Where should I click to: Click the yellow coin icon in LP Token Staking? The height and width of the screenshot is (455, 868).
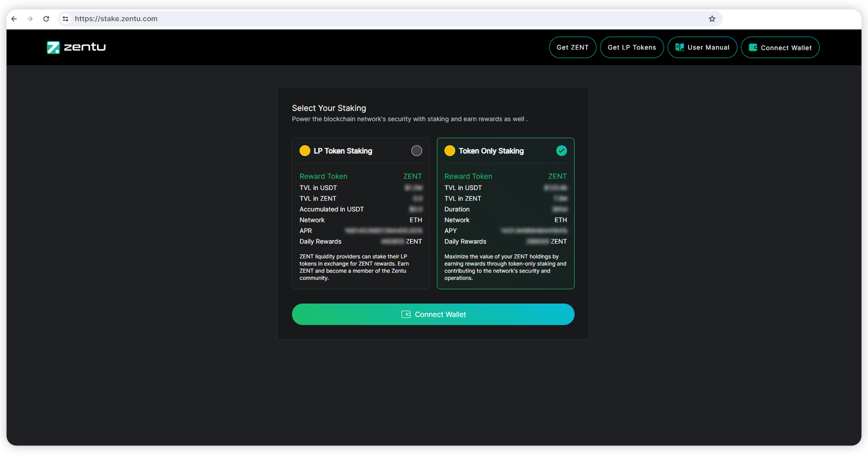pos(305,151)
